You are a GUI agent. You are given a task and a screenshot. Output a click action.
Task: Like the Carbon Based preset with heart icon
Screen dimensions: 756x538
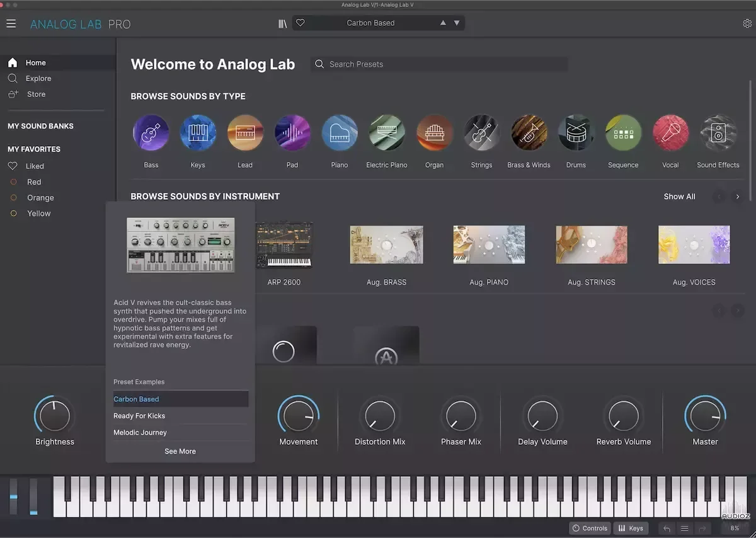pos(301,23)
